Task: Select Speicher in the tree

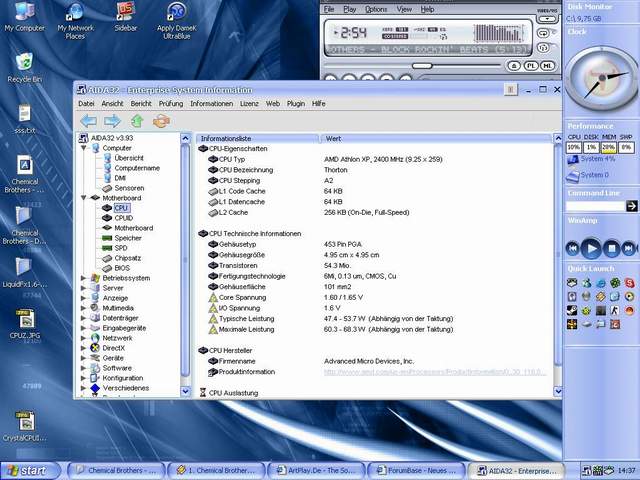Action: [128, 238]
